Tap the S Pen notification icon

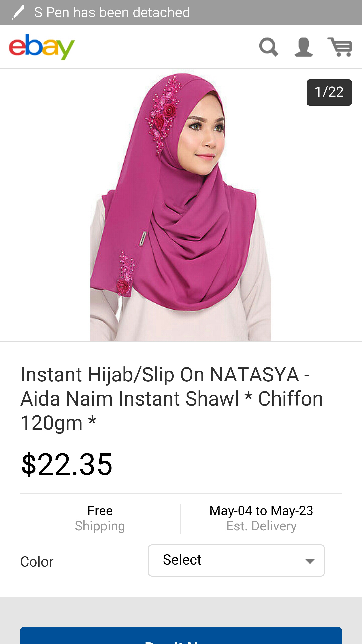pyautogui.click(x=18, y=12)
